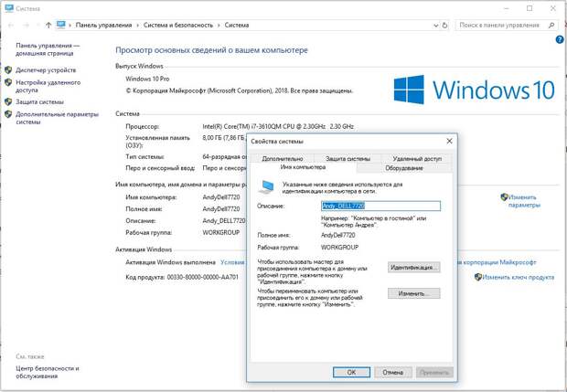Open Защита системы link

tap(39, 102)
